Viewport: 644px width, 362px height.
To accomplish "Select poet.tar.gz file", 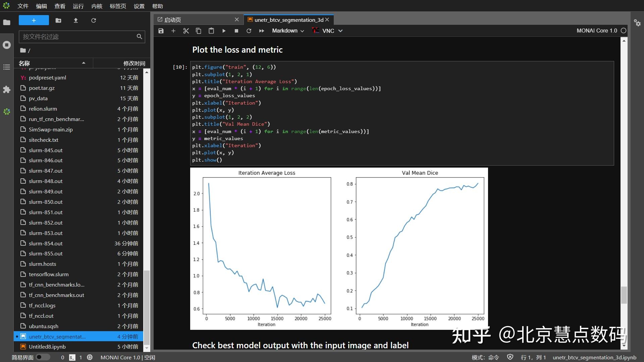I will tap(79, 88).
